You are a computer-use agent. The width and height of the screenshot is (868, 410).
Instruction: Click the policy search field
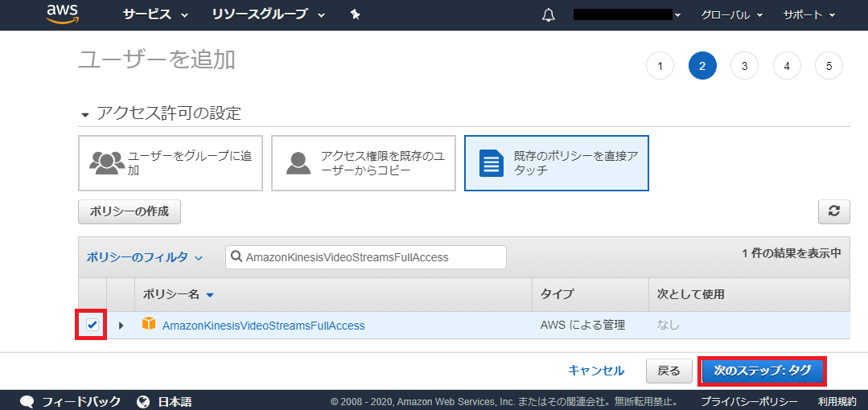coord(366,257)
